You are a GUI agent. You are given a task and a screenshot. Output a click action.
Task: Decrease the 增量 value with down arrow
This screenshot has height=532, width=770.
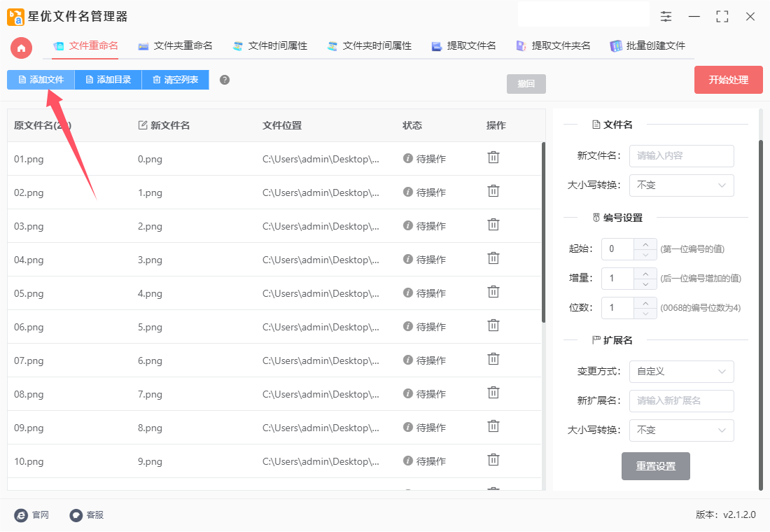pyautogui.click(x=645, y=284)
